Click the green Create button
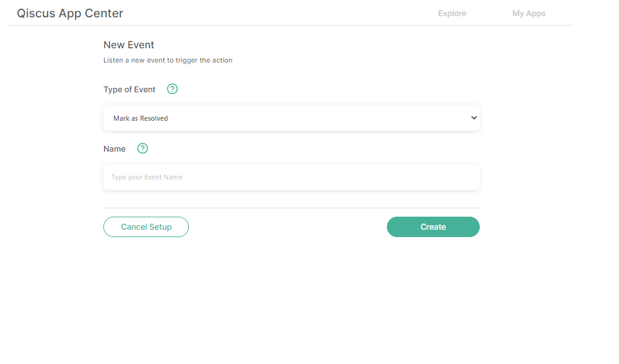The width and height of the screenshot is (619, 364). click(433, 227)
